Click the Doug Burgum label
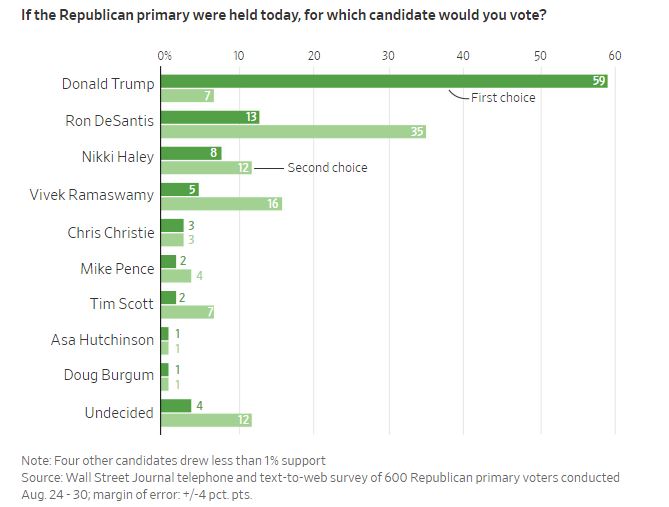This screenshot has height=507, width=669. point(110,375)
